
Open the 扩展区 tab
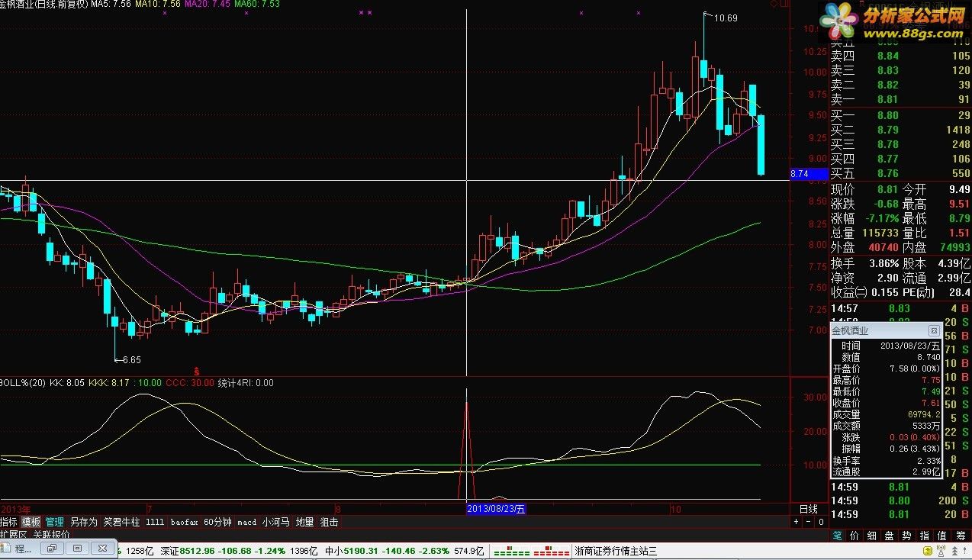13,534
